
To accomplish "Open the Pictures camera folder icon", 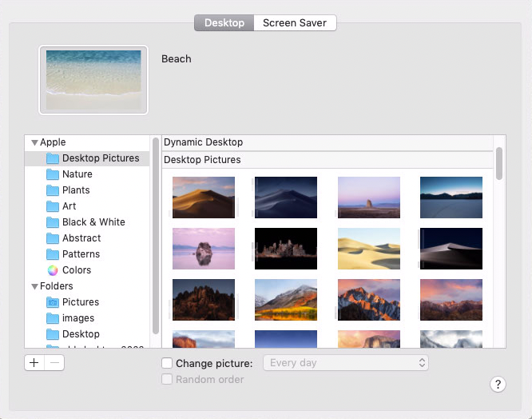I will 53,302.
